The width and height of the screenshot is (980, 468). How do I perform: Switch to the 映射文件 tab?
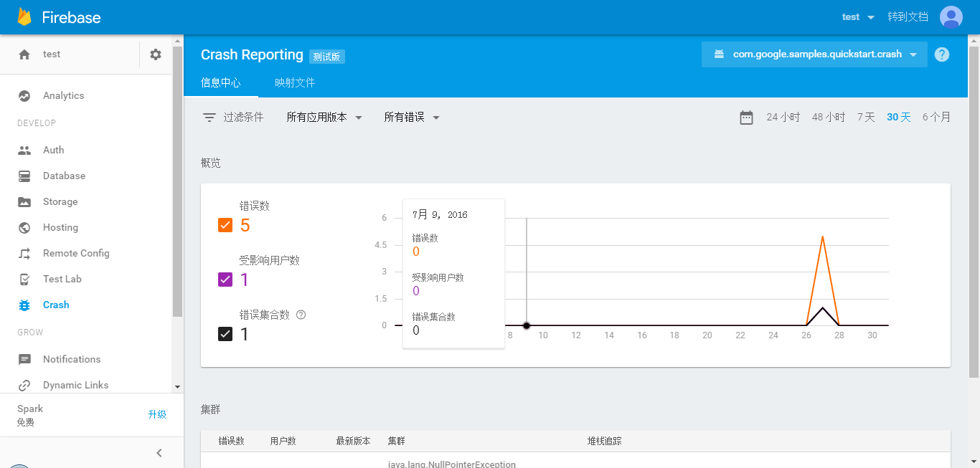point(295,82)
